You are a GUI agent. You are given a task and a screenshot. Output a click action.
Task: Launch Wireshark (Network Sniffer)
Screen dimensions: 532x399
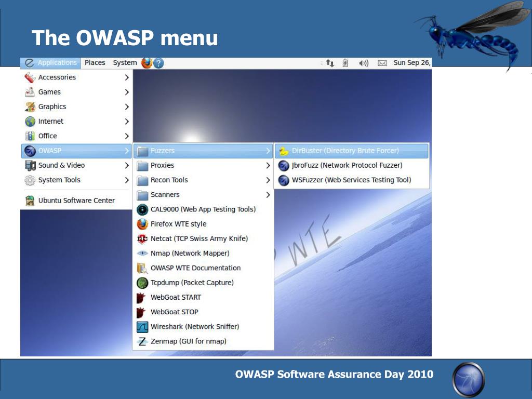tap(203, 327)
